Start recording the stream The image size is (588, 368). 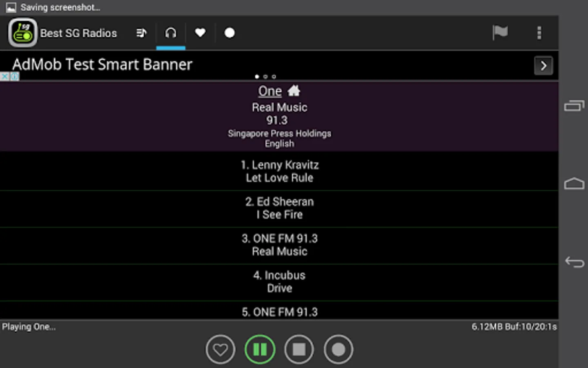point(338,349)
